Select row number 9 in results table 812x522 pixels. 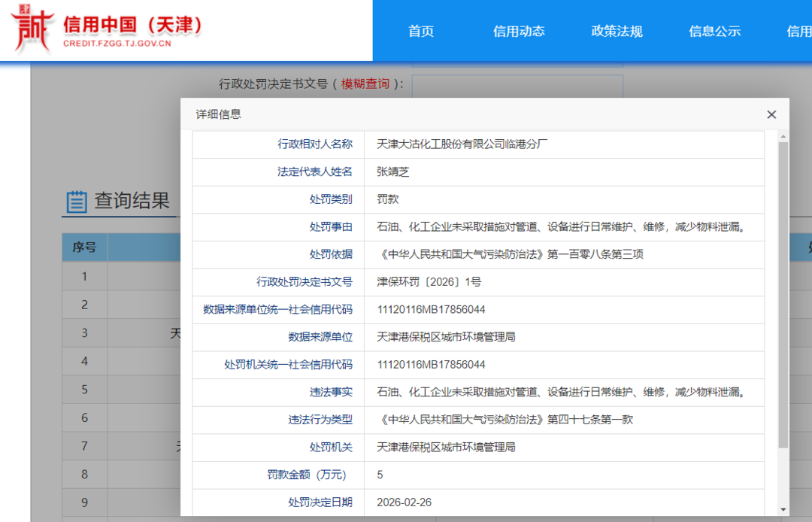click(x=85, y=502)
